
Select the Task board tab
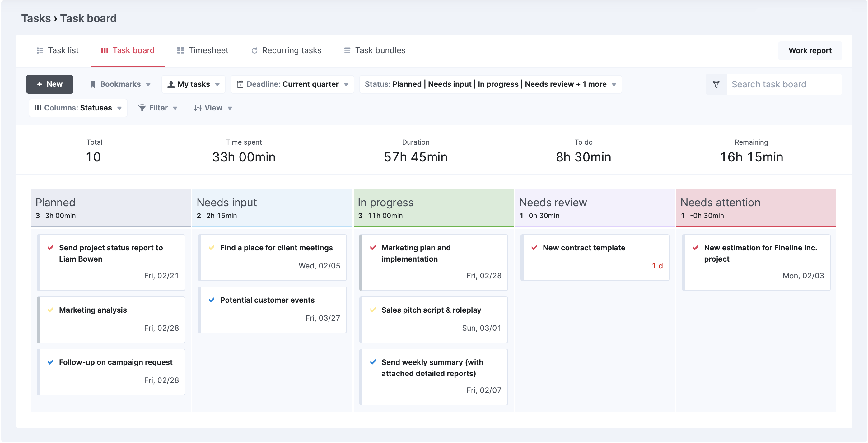[128, 50]
